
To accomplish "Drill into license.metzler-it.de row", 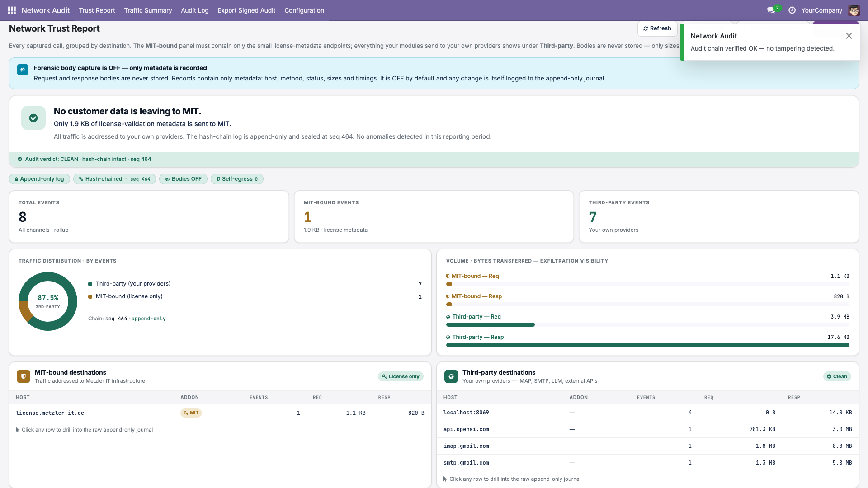I will click(220, 413).
